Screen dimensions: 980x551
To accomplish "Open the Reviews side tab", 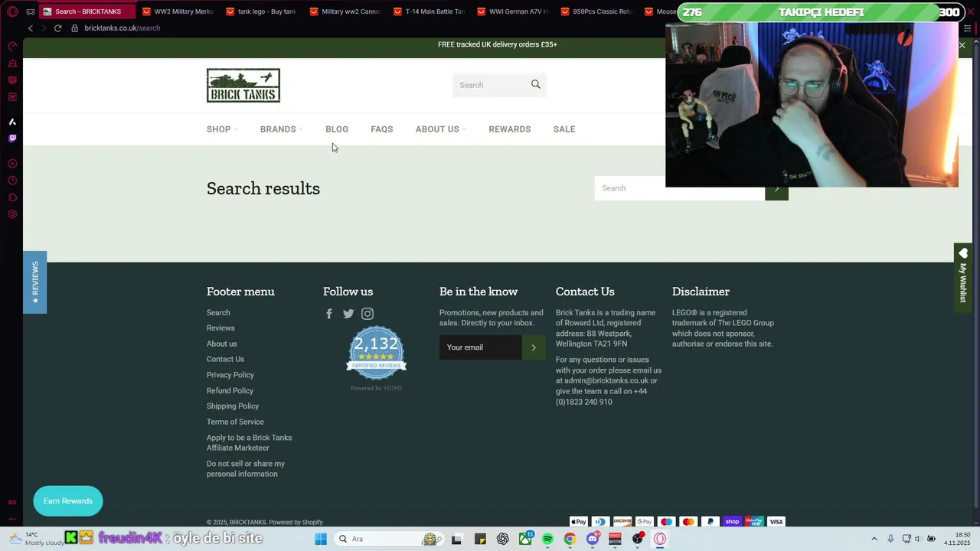I will (x=34, y=282).
